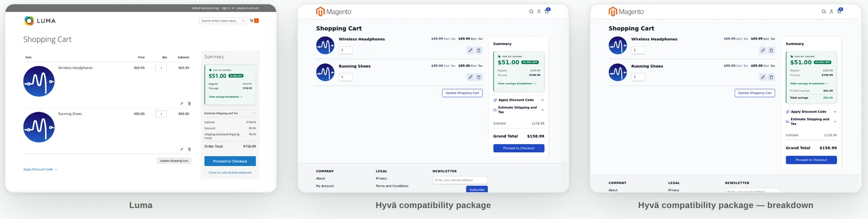
Task: Click the Running Shoes product name in Luma
Action: coord(70,114)
